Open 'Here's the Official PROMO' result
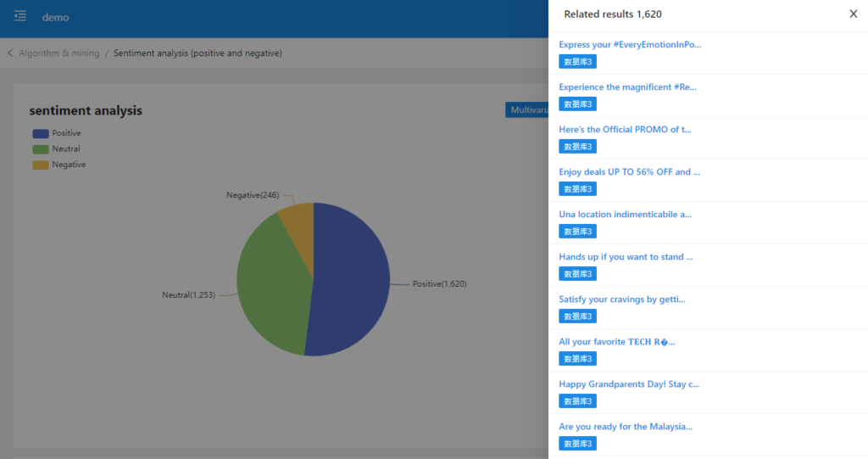 point(625,129)
